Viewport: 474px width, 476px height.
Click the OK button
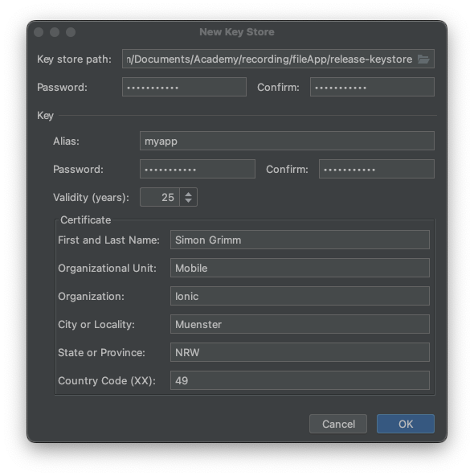(406, 424)
